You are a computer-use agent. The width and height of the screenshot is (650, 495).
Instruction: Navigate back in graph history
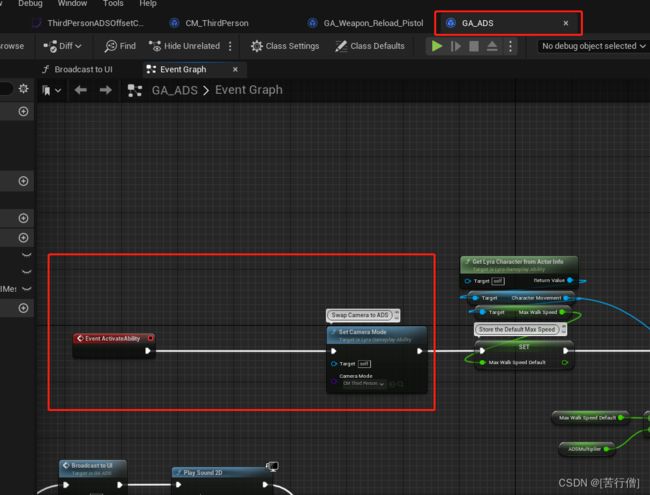pos(80,90)
